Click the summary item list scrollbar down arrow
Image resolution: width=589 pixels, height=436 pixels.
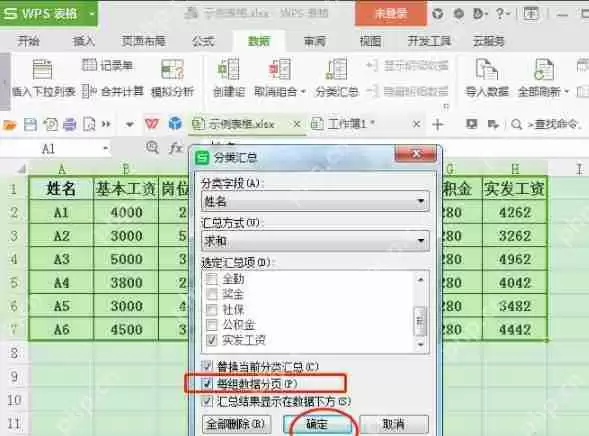420,344
